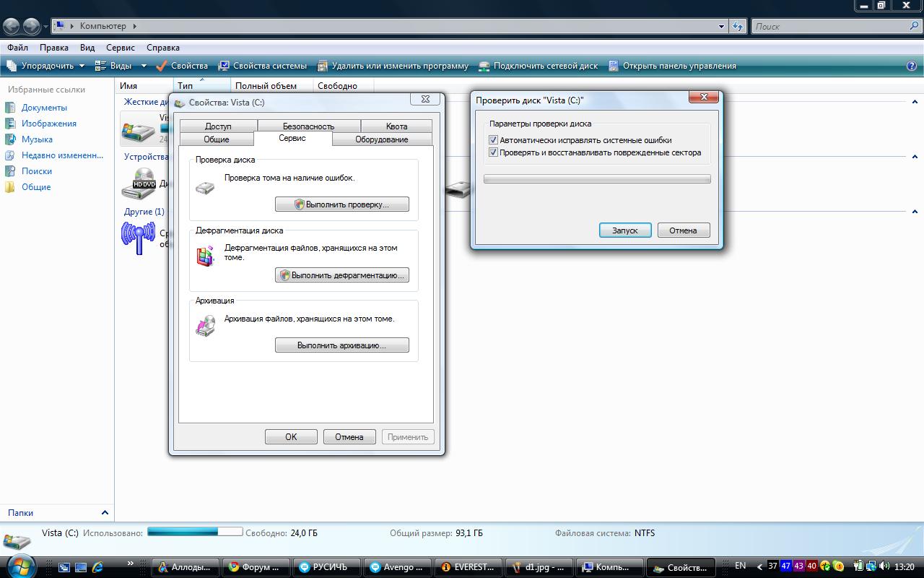The width and height of the screenshot is (924, 578).
Task: Uncheck Автоматически исправлять системные ошибки
Action: tap(494, 140)
